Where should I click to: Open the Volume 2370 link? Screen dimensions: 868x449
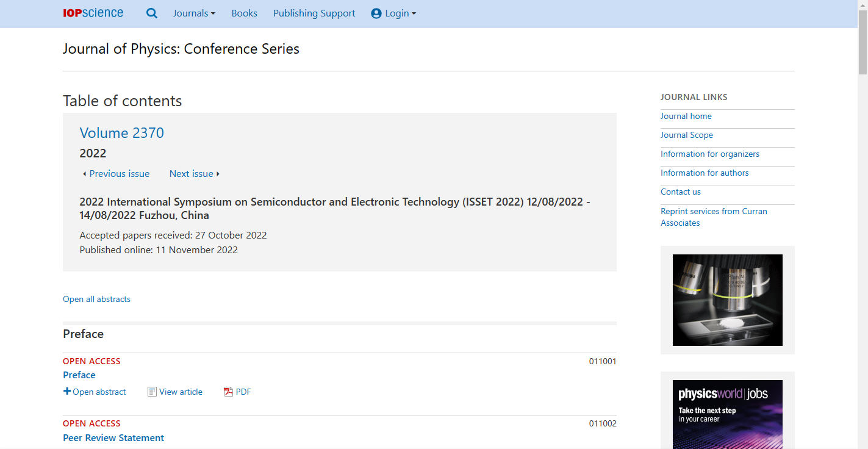122,133
